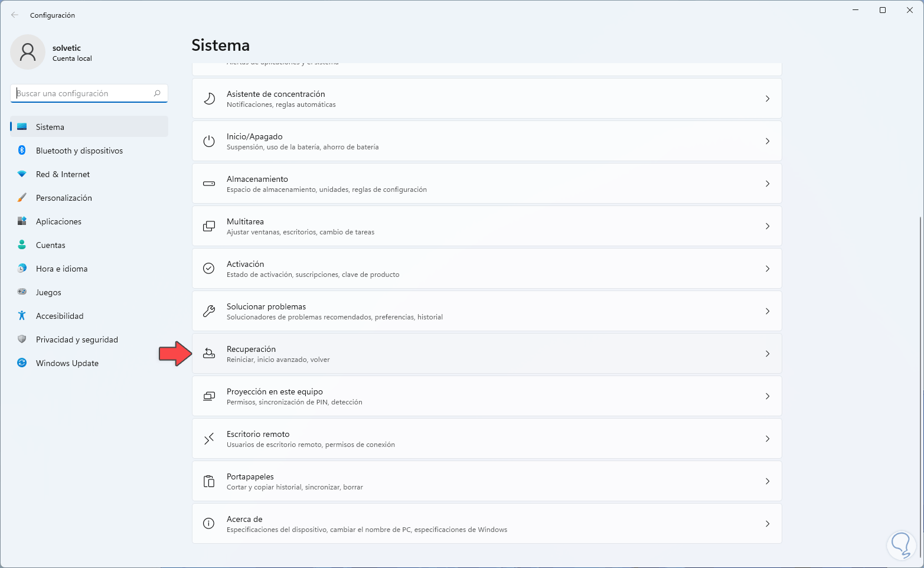Open Personalización settings category
Screen dimensions: 924x568
(x=64, y=198)
